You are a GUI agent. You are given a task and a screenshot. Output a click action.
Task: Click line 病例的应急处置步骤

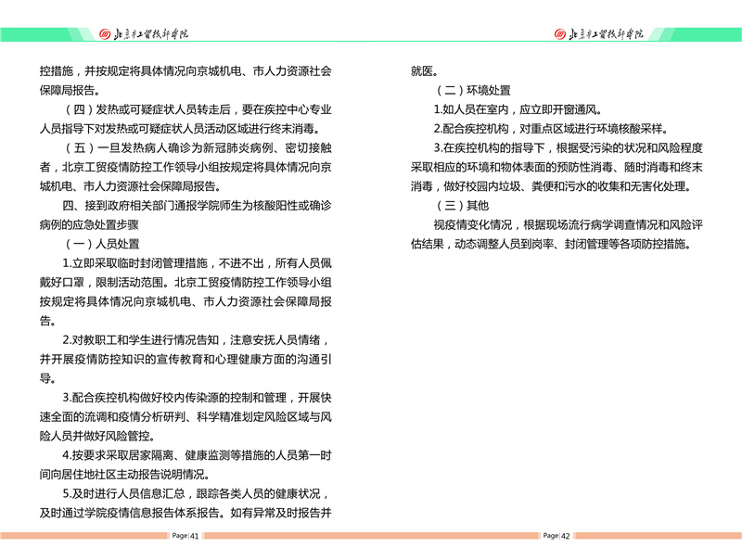point(89,225)
